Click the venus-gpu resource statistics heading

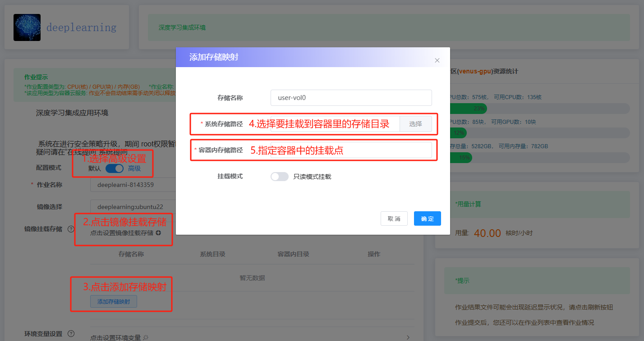pos(484,71)
